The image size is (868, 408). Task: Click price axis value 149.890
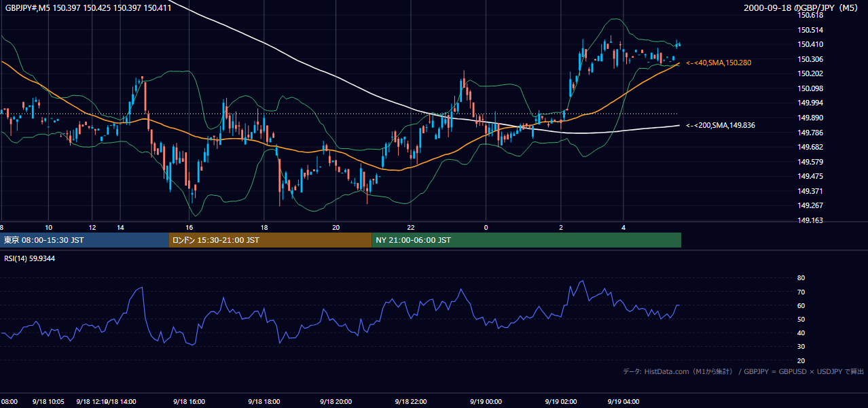pos(810,118)
